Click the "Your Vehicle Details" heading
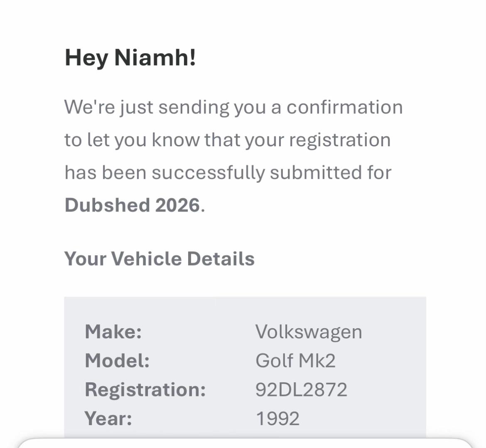 pos(160,258)
